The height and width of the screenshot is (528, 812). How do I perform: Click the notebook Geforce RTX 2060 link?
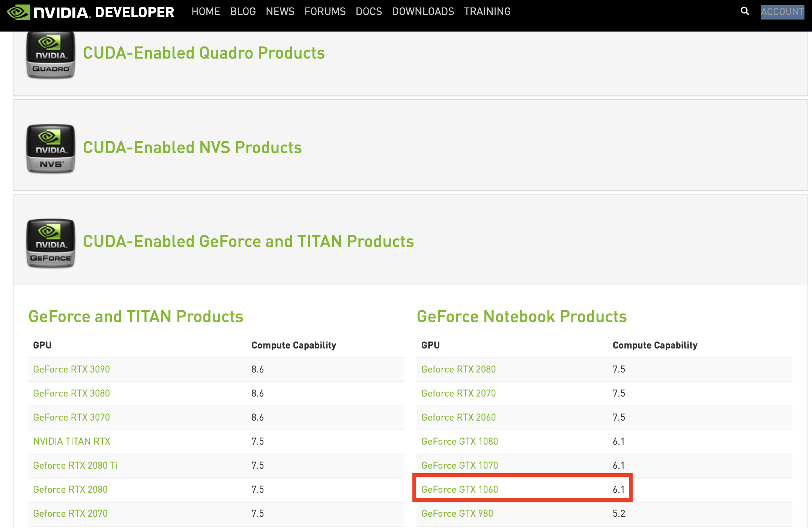pos(458,417)
